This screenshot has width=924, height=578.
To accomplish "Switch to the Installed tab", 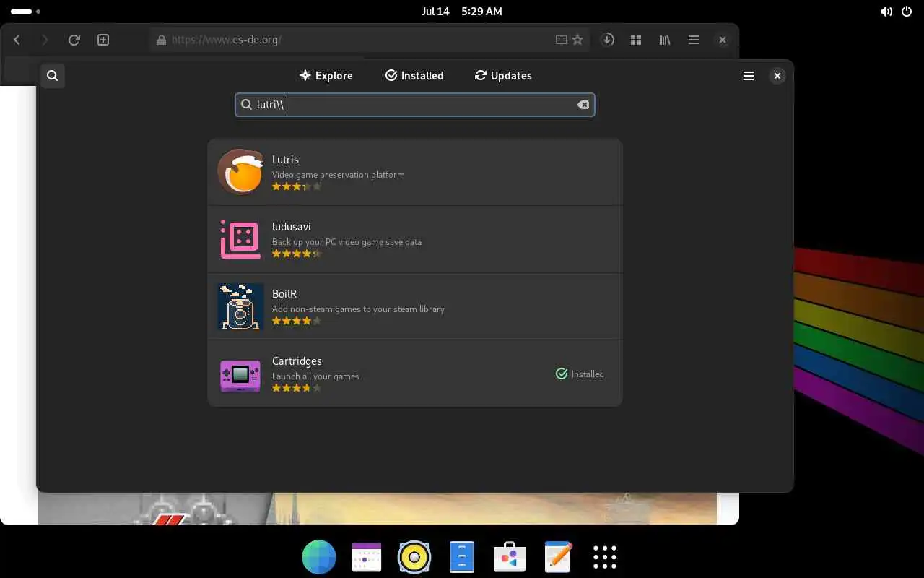I will click(x=414, y=75).
